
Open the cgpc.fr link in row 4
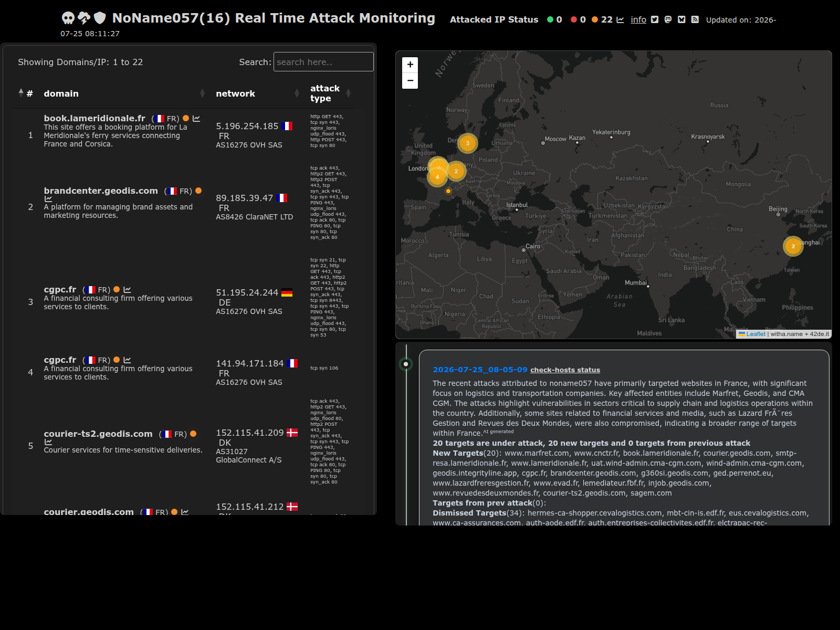click(x=60, y=360)
